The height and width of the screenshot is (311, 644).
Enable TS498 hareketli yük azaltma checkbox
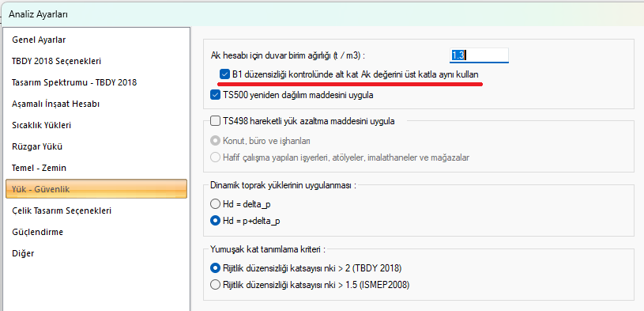[x=215, y=121]
